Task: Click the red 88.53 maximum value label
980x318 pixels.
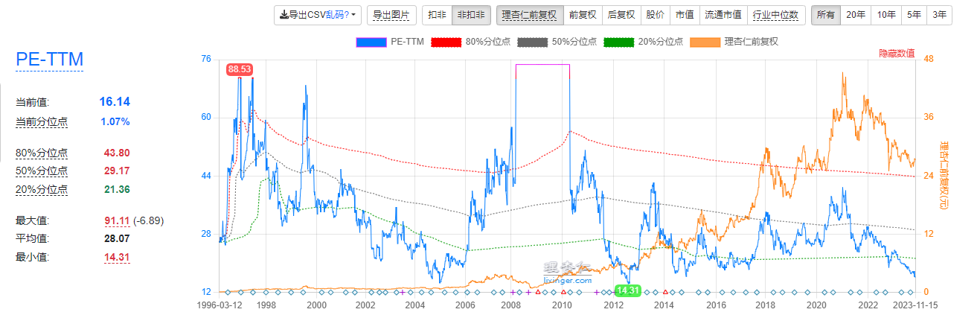Action: coord(240,69)
